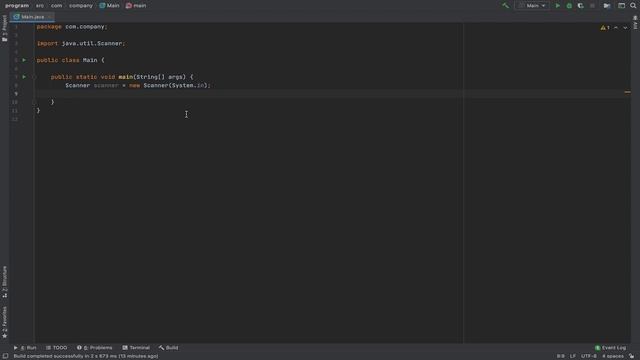
Task: Click the right-edge vertical tool window button
Action: click(x=635, y=22)
